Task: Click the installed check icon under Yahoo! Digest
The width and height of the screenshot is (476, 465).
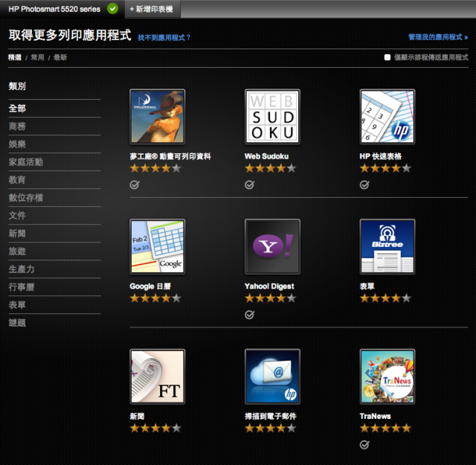Action: 250,315
